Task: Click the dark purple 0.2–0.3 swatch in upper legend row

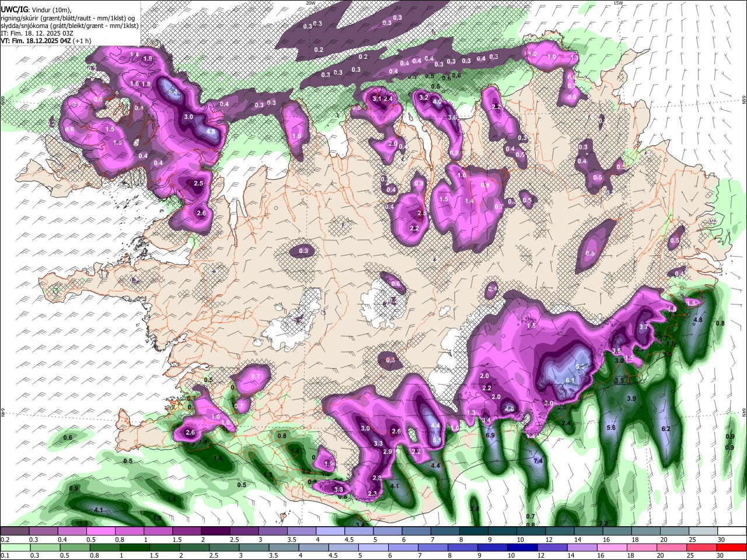Action: (15, 531)
